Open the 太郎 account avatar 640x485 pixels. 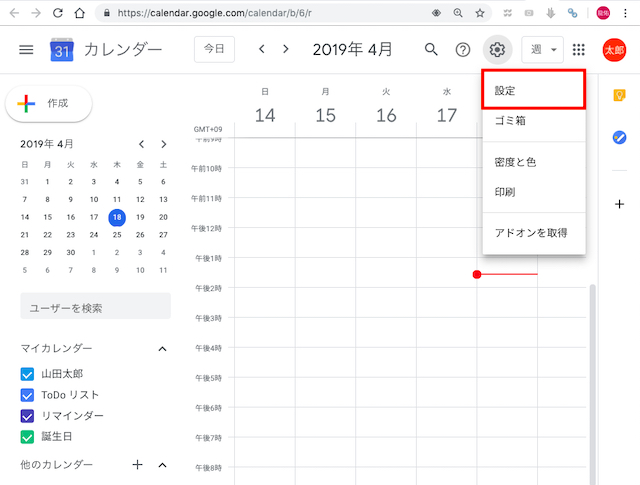pyautogui.click(x=614, y=50)
